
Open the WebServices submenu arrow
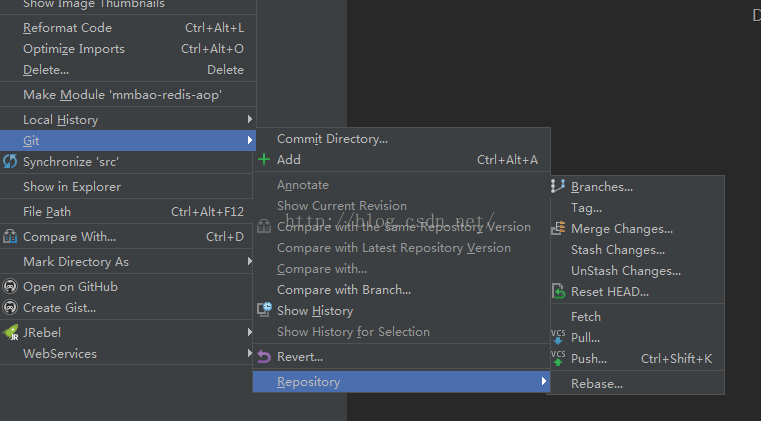(x=249, y=354)
